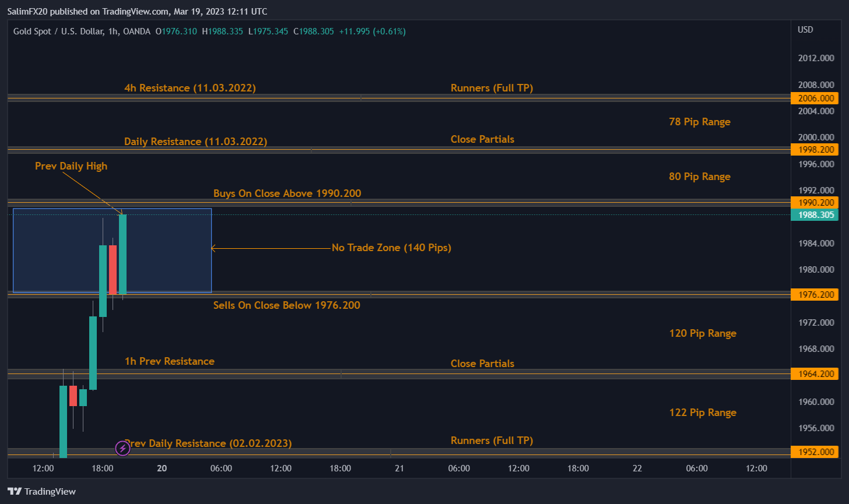Click the teal current price label 1988.305
The height and width of the screenshot is (504, 849).
click(x=814, y=214)
